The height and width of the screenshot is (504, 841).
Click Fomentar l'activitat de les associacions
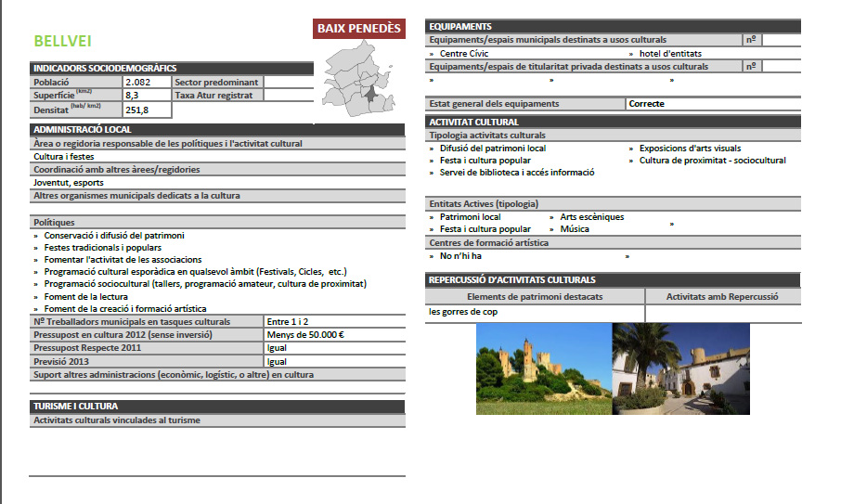(123, 260)
